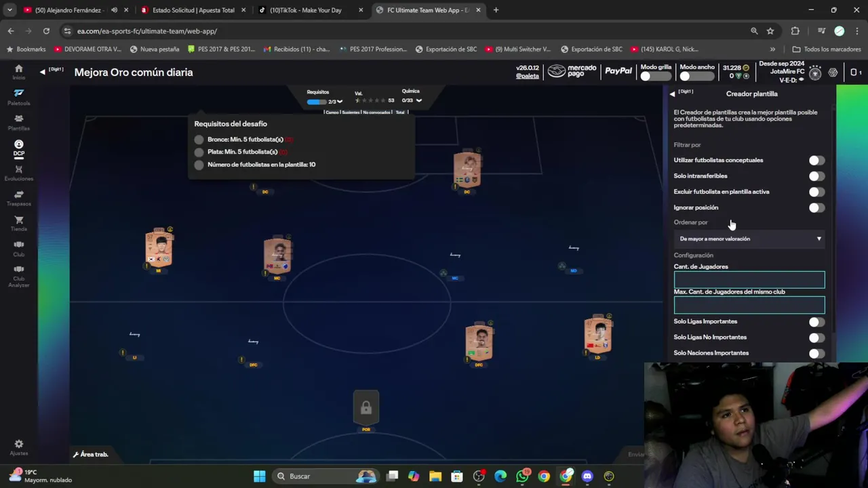Screen dimensions: 868x488
Task: Click the coins balance icon
Action: tap(746, 68)
